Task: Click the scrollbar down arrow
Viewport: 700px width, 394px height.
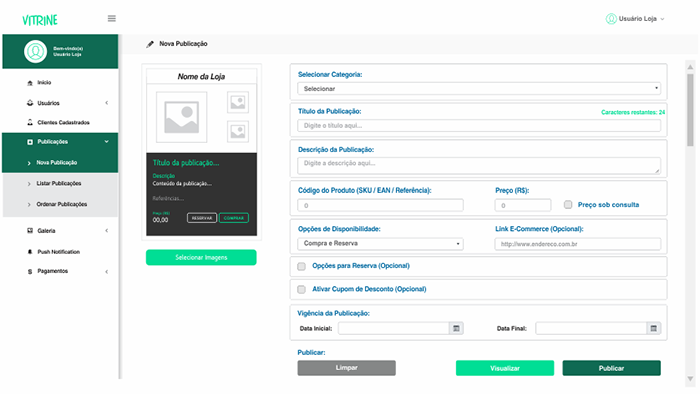Action: click(690, 379)
